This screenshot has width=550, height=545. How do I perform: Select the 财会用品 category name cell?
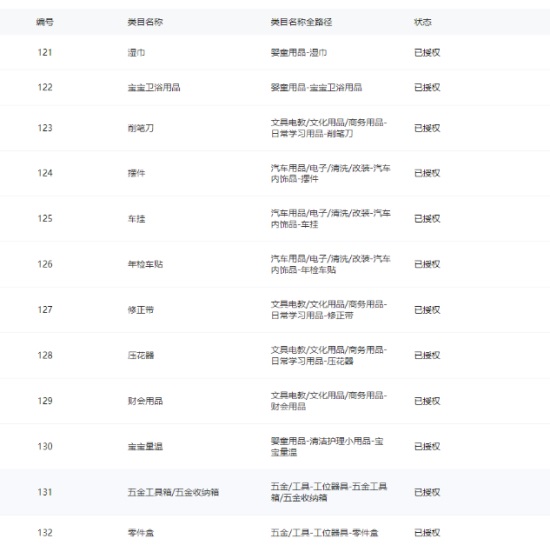click(145, 401)
